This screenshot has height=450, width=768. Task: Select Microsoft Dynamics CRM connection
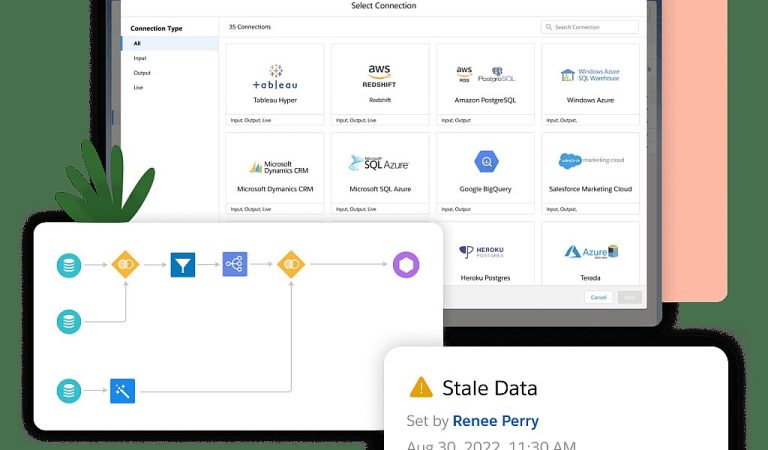coord(275,173)
